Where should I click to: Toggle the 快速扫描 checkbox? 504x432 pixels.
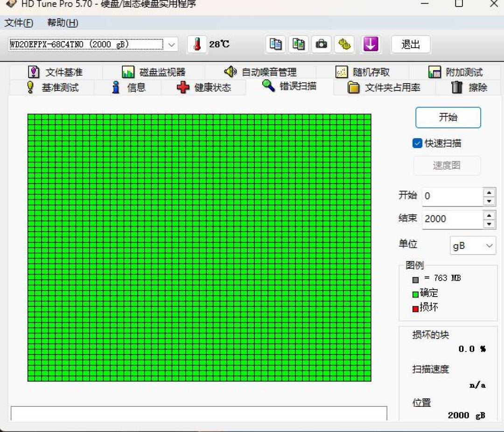pyautogui.click(x=417, y=143)
